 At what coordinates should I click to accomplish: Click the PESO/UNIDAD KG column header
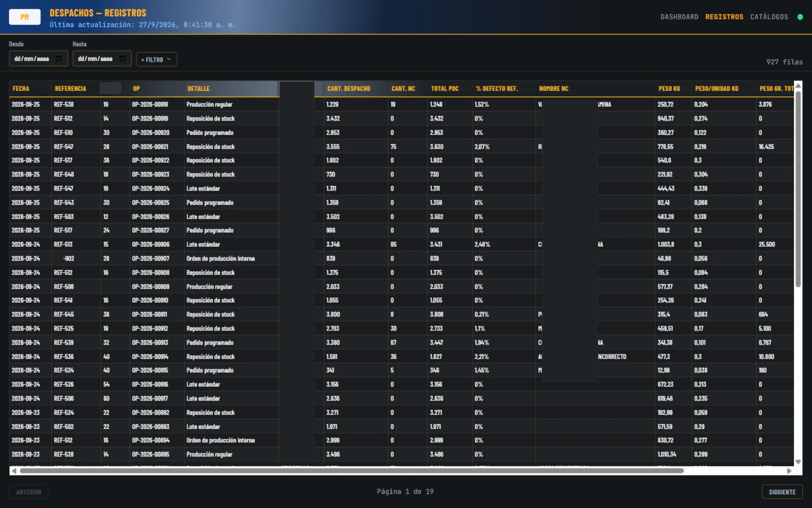[724, 88]
